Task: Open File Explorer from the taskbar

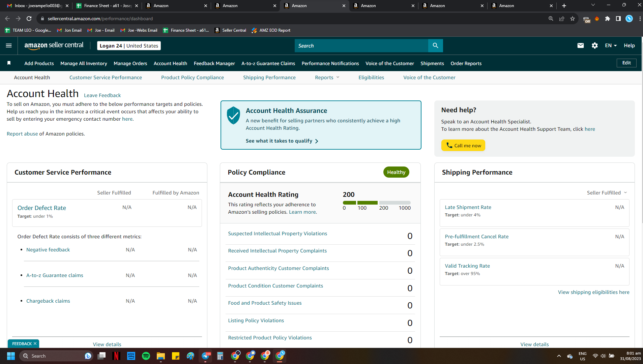Action: [x=161, y=356]
